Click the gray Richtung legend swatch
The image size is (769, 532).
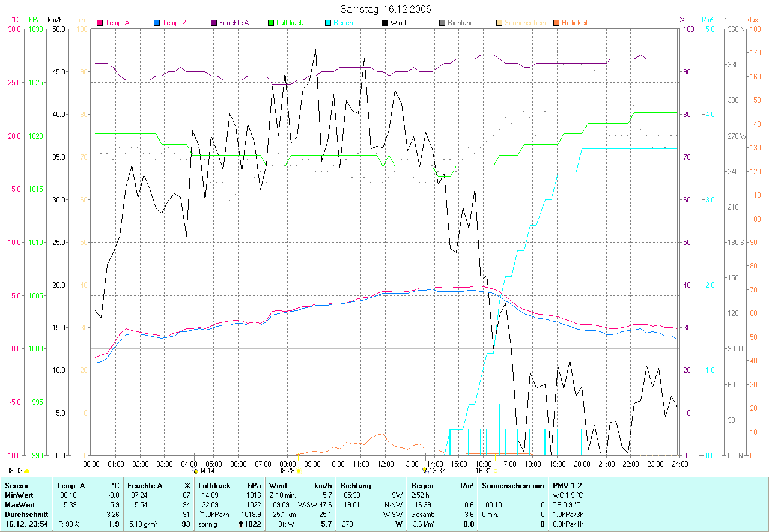coord(442,23)
